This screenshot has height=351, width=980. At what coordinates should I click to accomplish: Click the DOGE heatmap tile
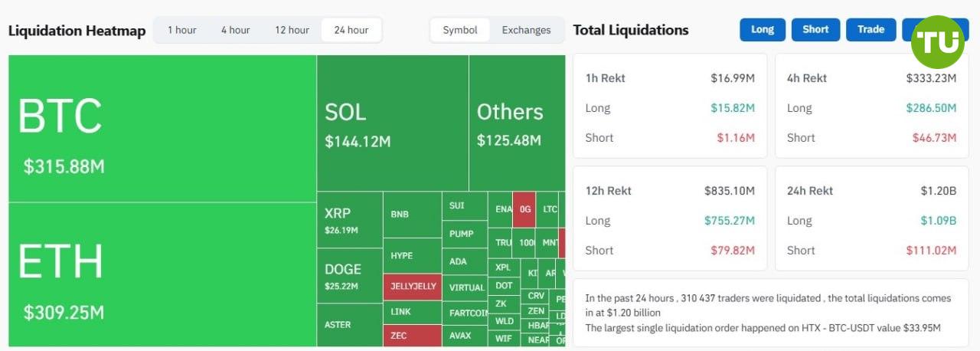(x=349, y=276)
